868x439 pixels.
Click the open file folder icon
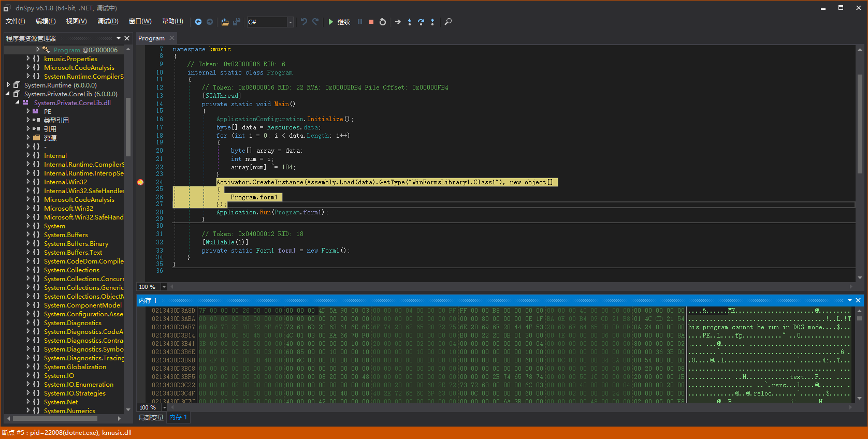[225, 22]
